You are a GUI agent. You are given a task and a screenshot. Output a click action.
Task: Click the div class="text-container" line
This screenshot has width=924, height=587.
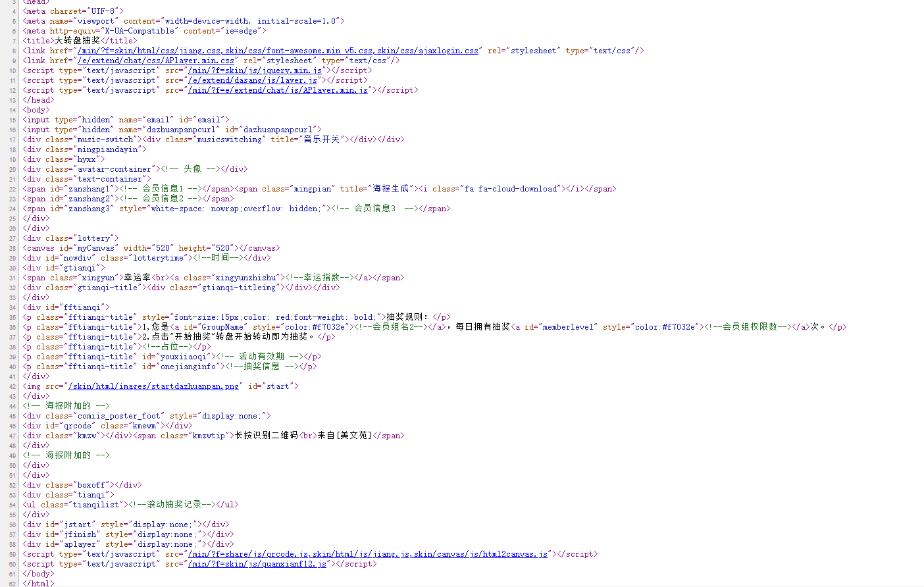87,179
